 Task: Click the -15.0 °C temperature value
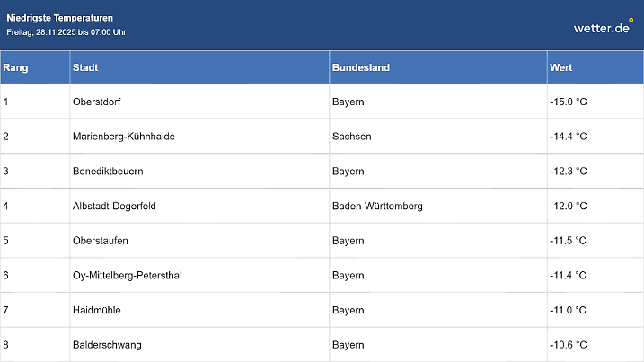point(568,102)
